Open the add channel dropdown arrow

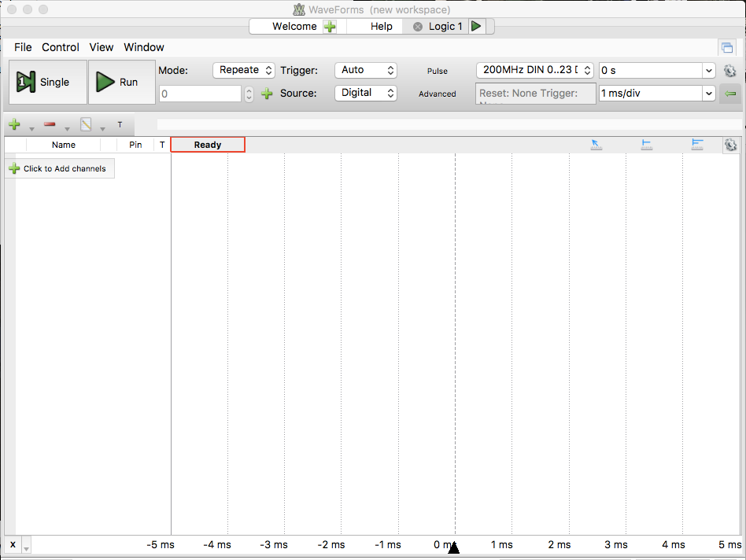click(31, 129)
